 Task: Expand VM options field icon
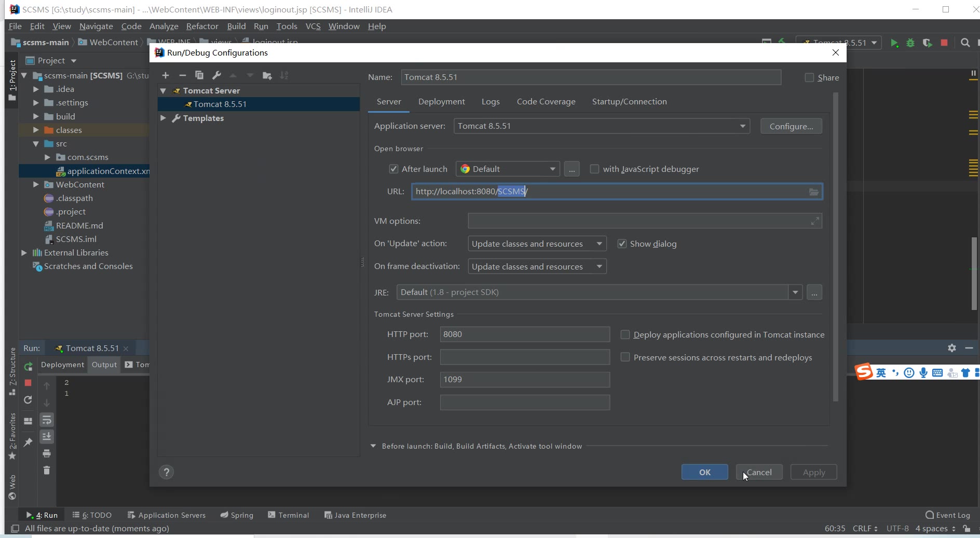pyautogui.click(x=815, y=221)
